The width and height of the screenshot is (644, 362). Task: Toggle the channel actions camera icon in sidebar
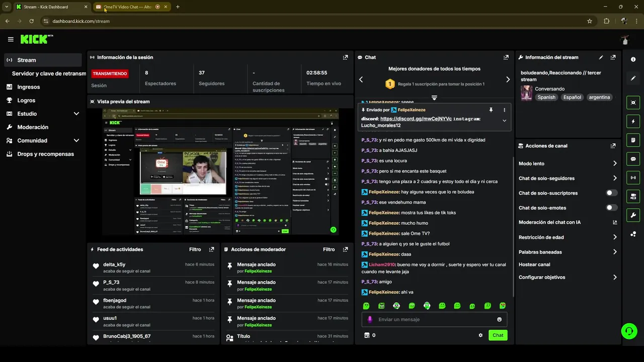(x=633, y=196)
